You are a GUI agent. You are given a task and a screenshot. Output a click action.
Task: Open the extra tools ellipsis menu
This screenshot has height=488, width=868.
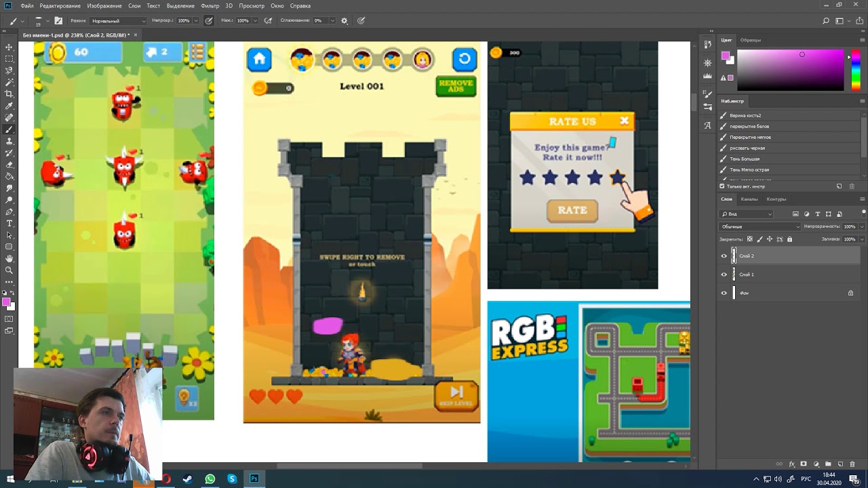[9, 282]
